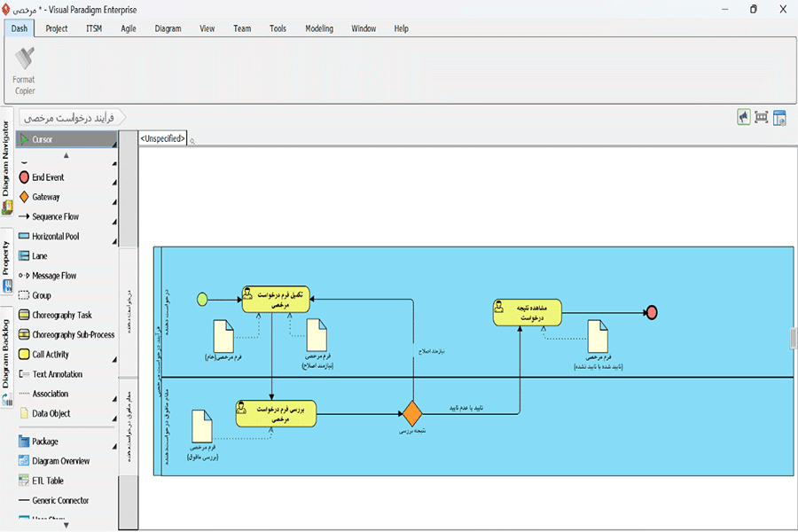Click the fit-to-frame icon at top right
Image resolution: width=798 pixels, height=532 pixels.
(761, 117)
